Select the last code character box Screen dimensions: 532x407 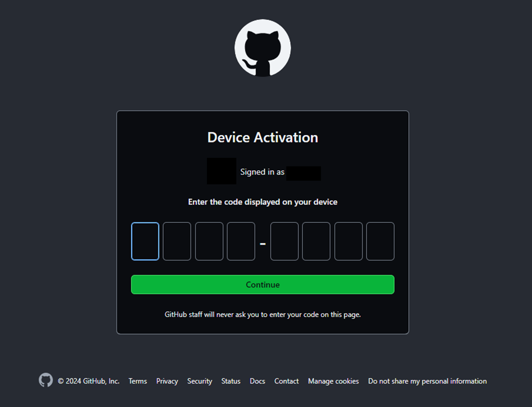(380, 241)
